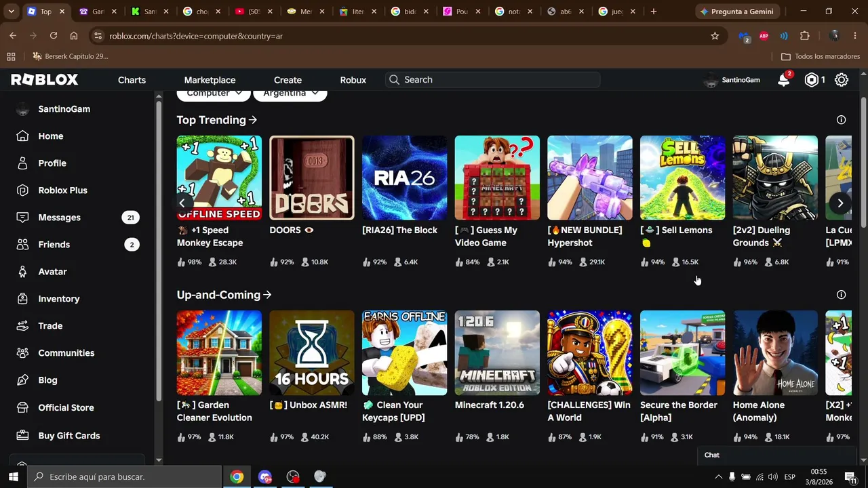The height and width of the screenshot is (488, 868).
Task: Open Berserk Capitulo bookmark
Action: 71,56
